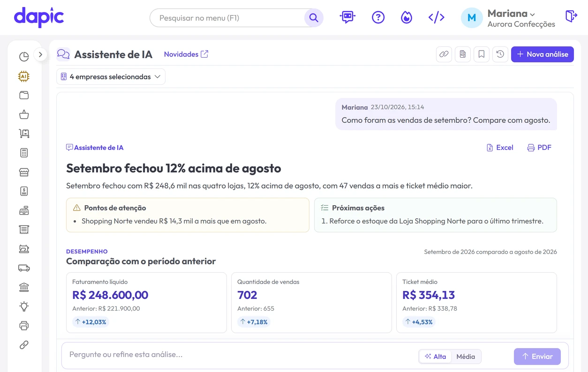Open the Novidades link

pos(186,54)
